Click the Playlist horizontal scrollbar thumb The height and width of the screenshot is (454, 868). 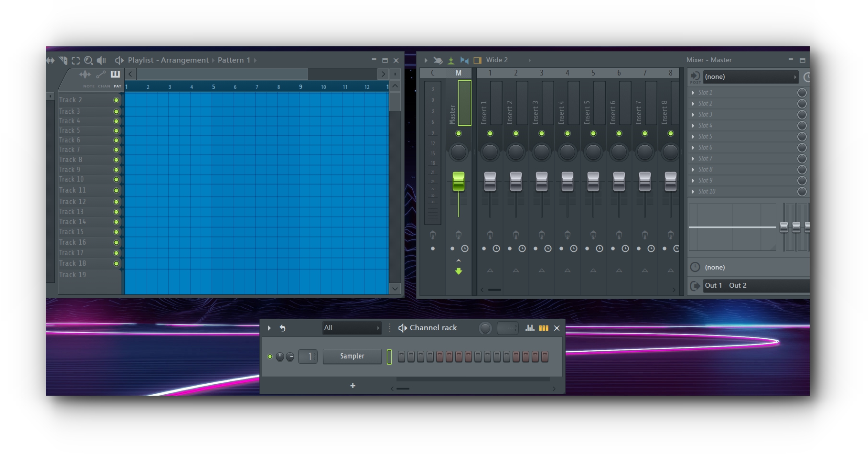[x=222, y=74]
